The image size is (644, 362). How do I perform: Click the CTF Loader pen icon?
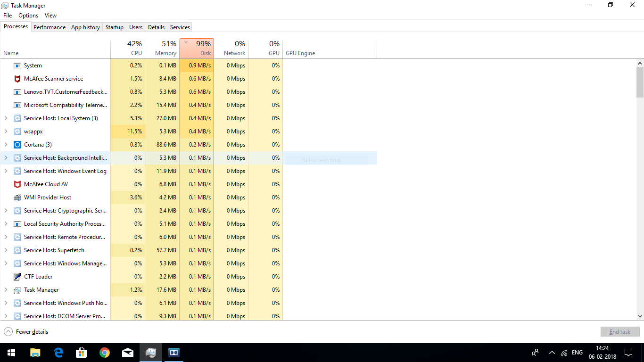tap(17, 277)
